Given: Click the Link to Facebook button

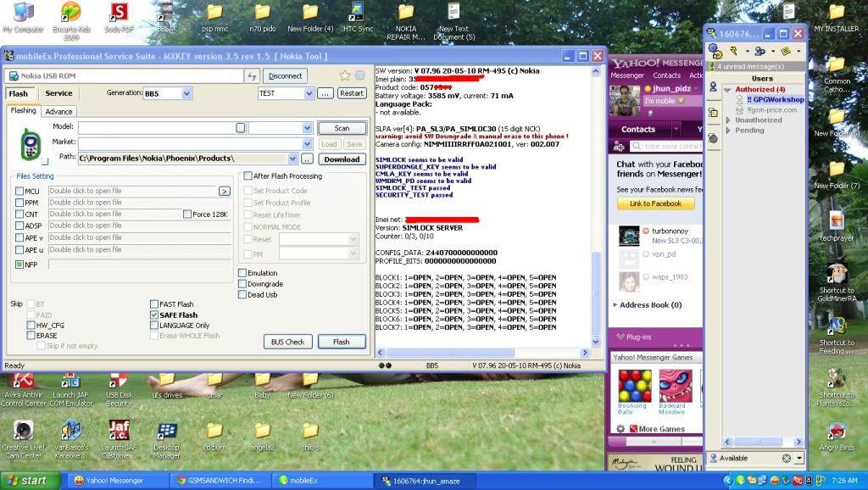Looking at the screenshot, I should 655,203.
